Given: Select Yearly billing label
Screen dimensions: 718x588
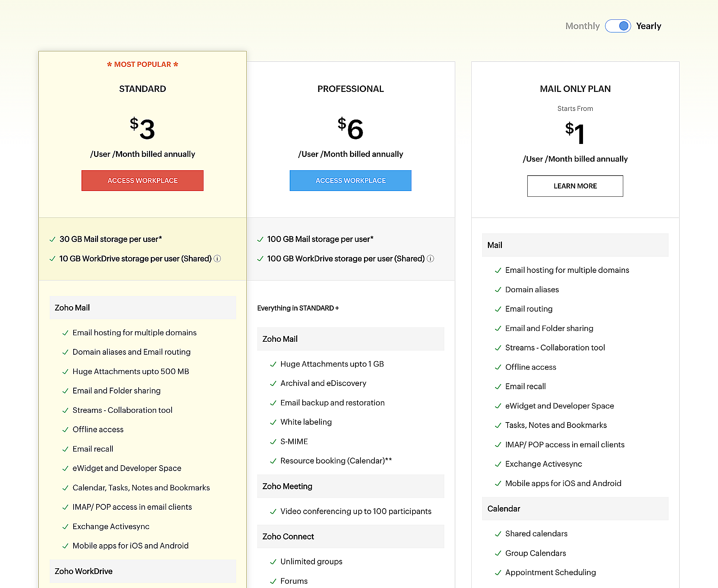Looking at the screenshot, I should tap(648, 26).
